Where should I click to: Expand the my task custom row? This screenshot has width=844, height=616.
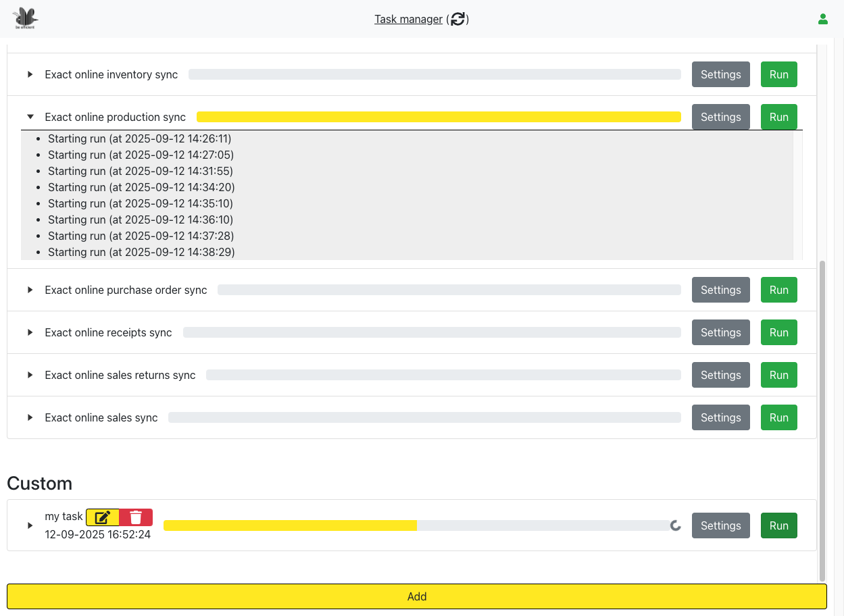30,525
